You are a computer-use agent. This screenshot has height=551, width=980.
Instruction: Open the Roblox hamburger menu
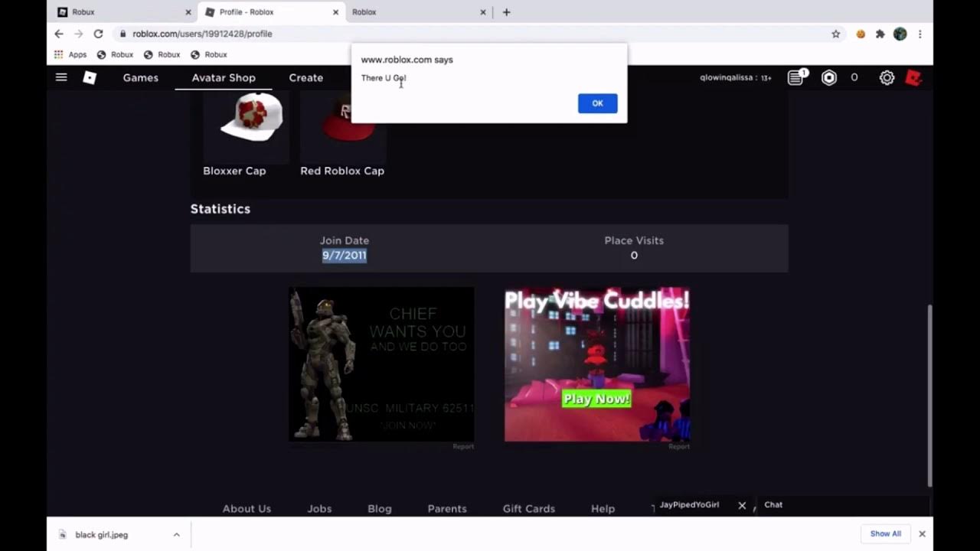(61, 77)
